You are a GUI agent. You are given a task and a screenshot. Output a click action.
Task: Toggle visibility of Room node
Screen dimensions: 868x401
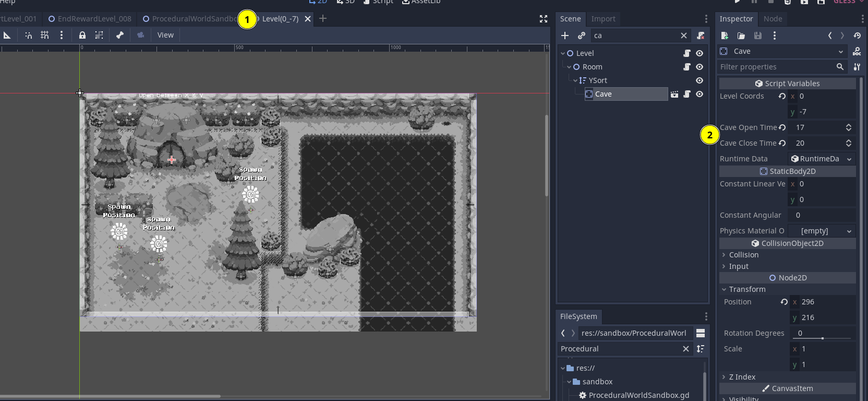coord(700,67)
